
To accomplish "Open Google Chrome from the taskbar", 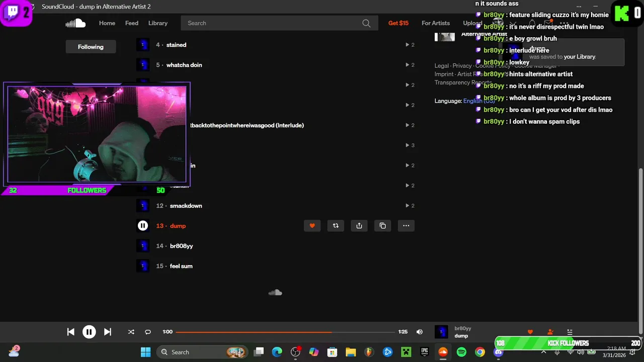I will (480, 352).
